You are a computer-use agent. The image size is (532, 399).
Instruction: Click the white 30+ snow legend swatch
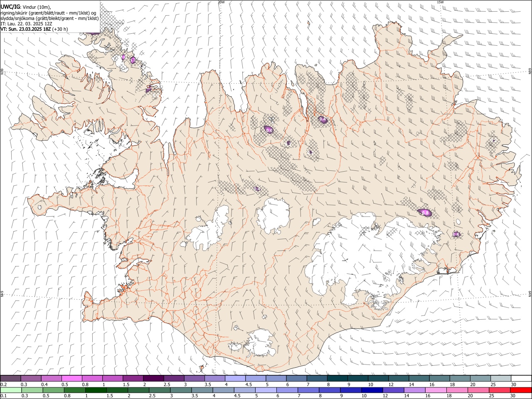[x=521, y=379]
